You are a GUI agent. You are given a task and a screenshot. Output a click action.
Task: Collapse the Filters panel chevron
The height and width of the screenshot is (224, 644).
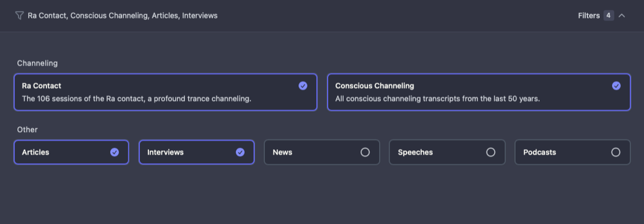click(x=622, y=16)
